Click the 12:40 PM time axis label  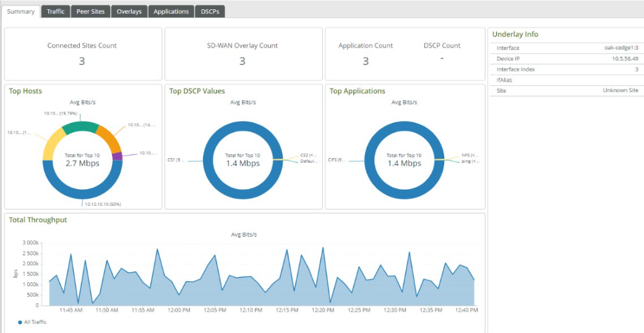point(466,310)
